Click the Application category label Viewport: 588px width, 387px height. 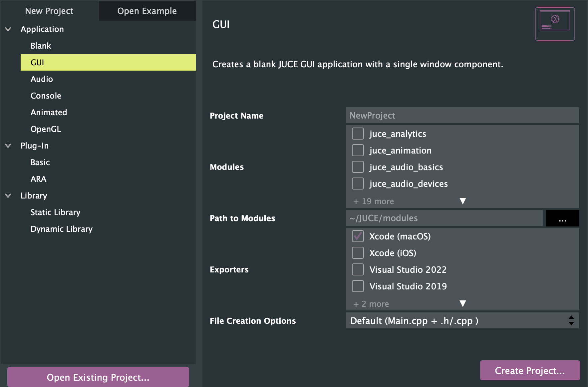pyautogui.click(x=42, y=29)
